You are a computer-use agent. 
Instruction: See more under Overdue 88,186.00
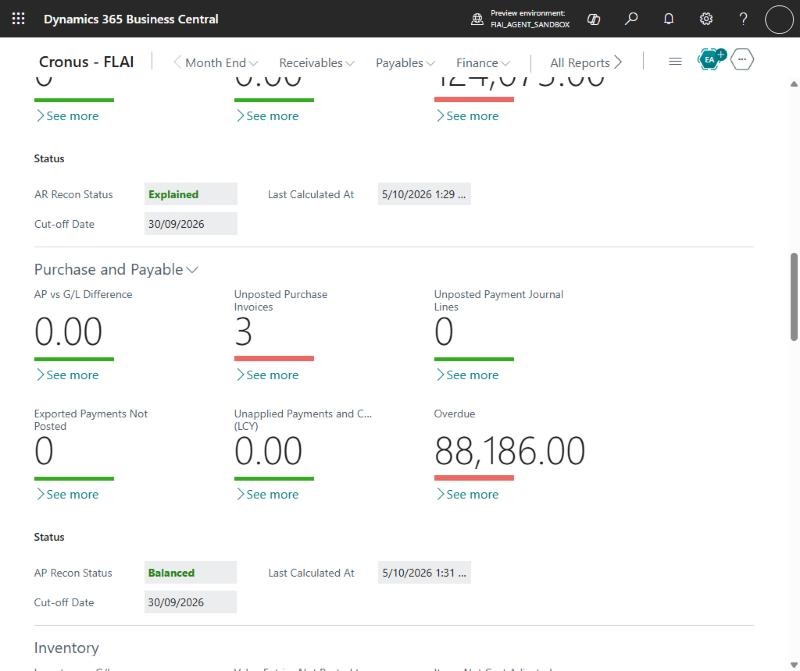coord(467,494)
